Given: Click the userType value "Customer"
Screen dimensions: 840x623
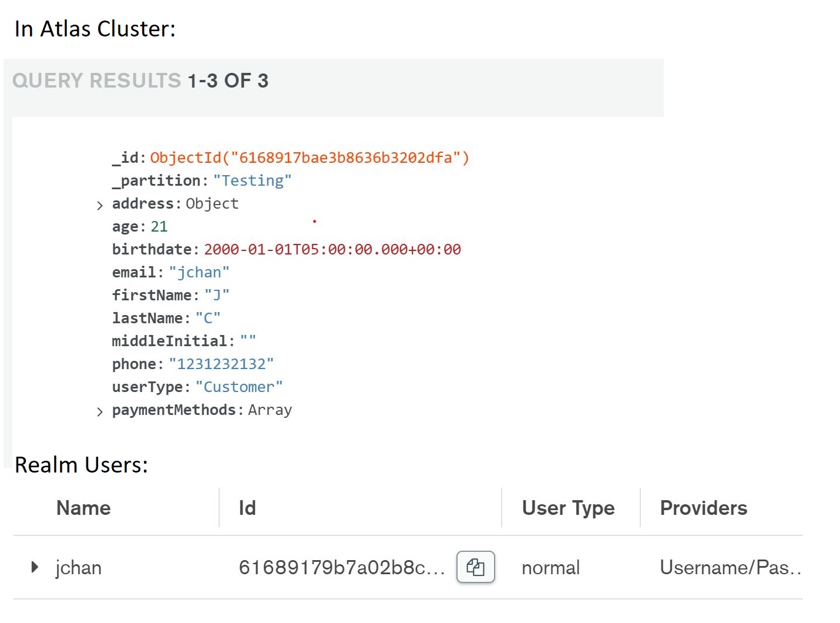Looking at the screenshot, I should 239,387.
